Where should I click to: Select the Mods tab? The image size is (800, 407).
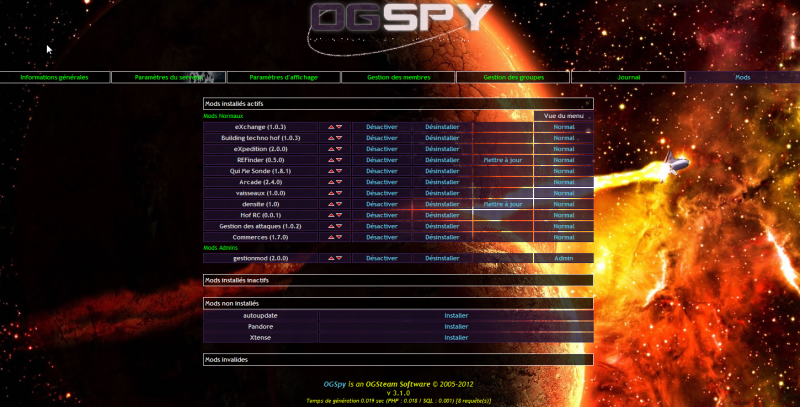point(743,78)
